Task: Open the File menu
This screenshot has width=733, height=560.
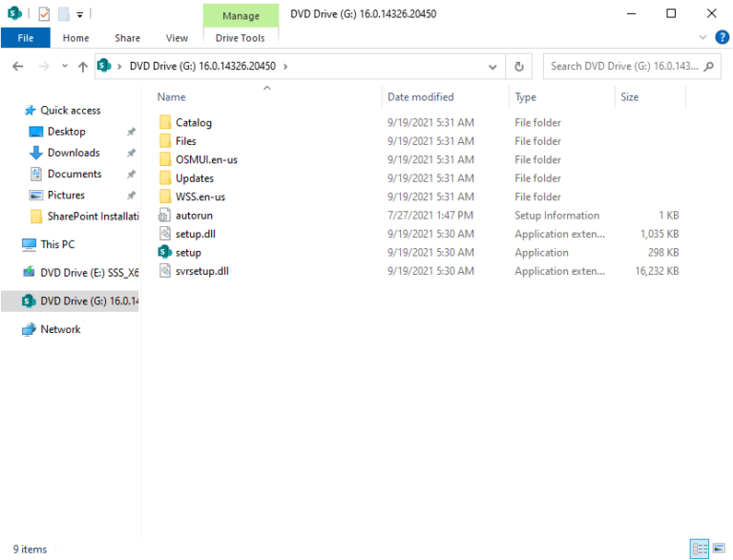Action: 26,38
